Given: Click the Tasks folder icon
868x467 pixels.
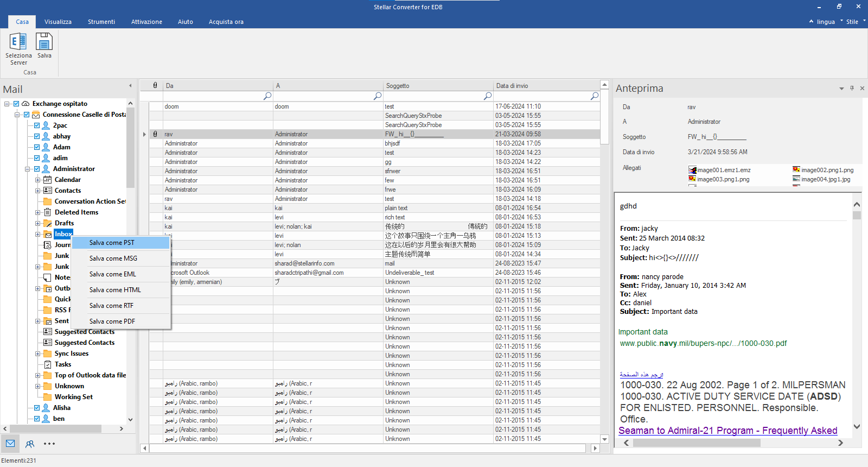Looking at the screenshot, I should (x=48, y=364).
